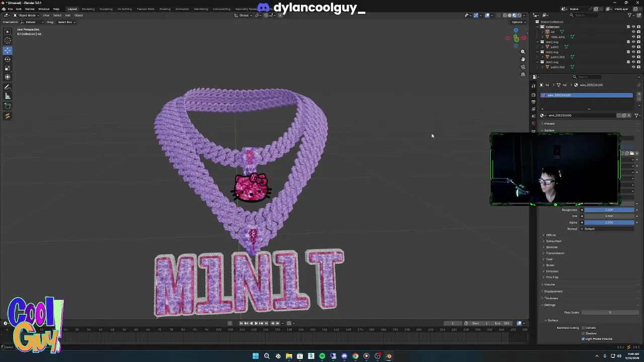The height and width of the screenshot is (362, 644).
Task: Exclude text1.svg collection via its checkbox
Action: point(628,42)
